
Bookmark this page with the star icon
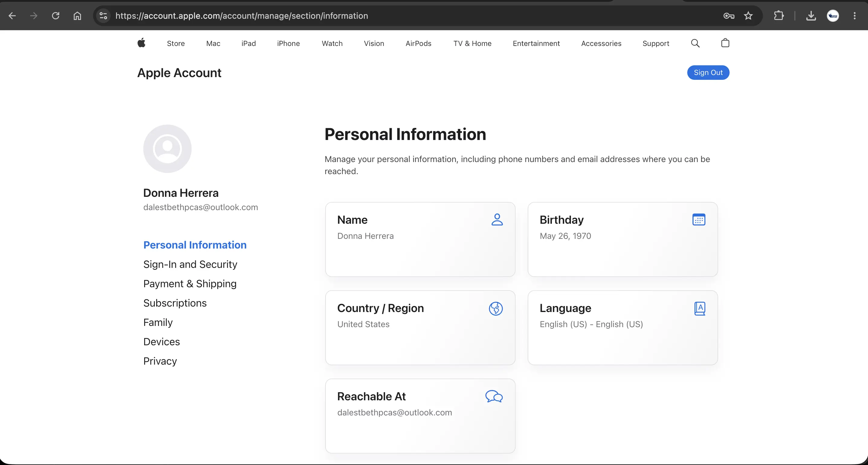(x=748, y=16)
